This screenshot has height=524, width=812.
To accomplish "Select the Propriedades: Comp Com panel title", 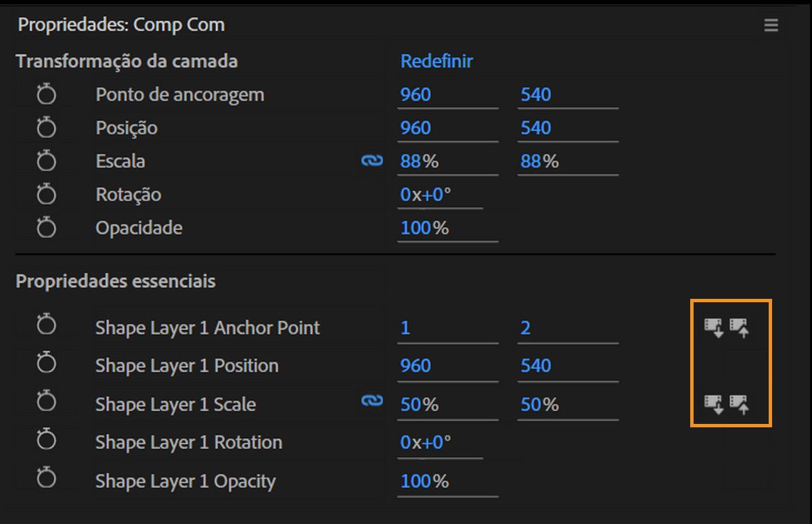I will click(121, 25).
